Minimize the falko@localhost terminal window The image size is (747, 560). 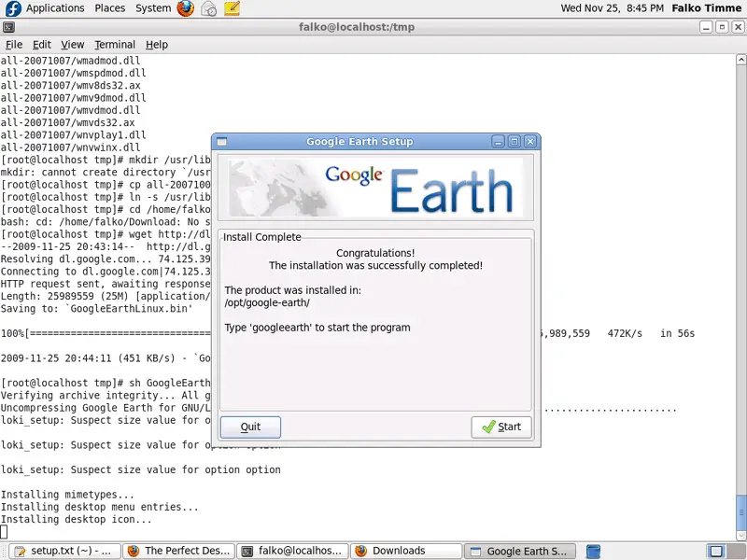tap(706, 27)
